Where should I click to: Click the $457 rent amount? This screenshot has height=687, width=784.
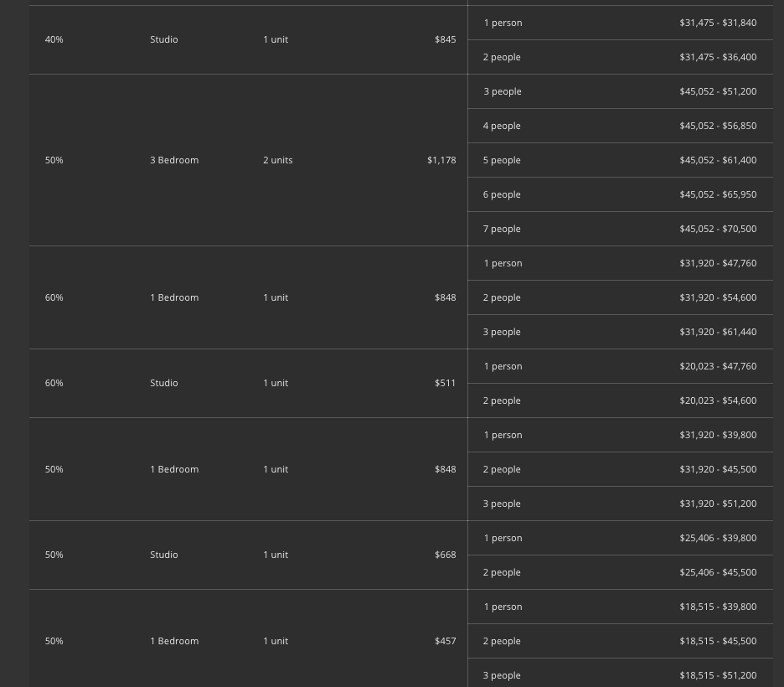pyautogui.click(x=445, y=641)
